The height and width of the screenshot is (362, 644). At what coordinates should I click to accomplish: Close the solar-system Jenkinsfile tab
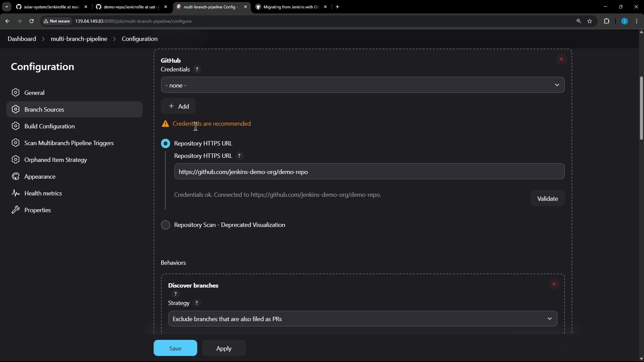(86, 7)
